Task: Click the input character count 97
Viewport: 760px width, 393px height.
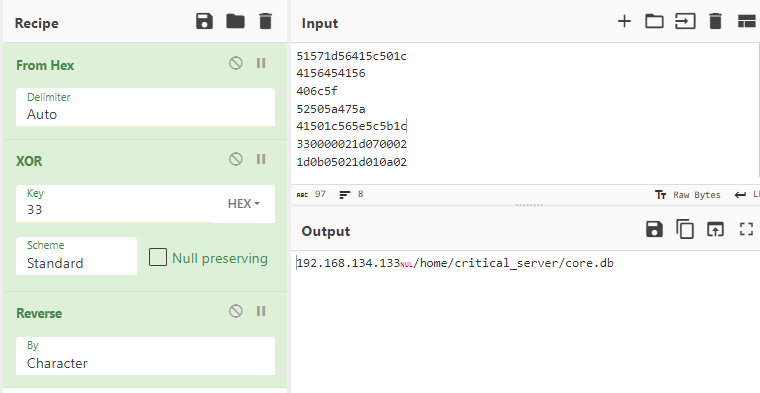Action: tap(311, 194)
